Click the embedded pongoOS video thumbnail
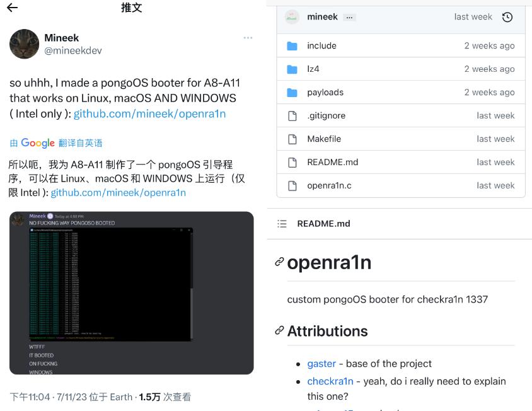 (130, 293)
